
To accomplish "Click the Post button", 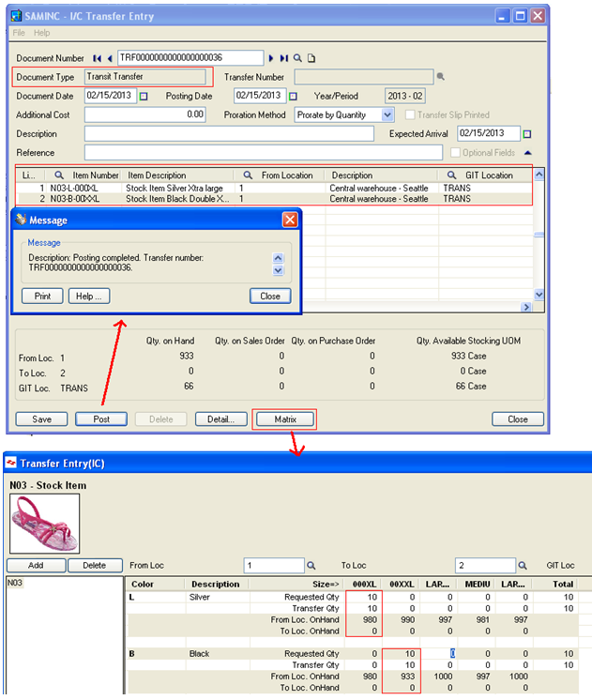I will pos(101,419).
